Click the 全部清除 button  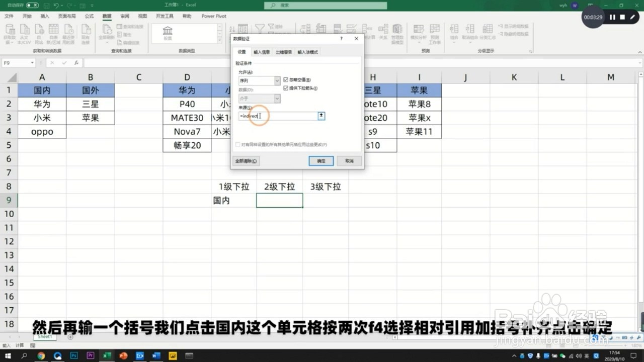[x=246, y=161]
